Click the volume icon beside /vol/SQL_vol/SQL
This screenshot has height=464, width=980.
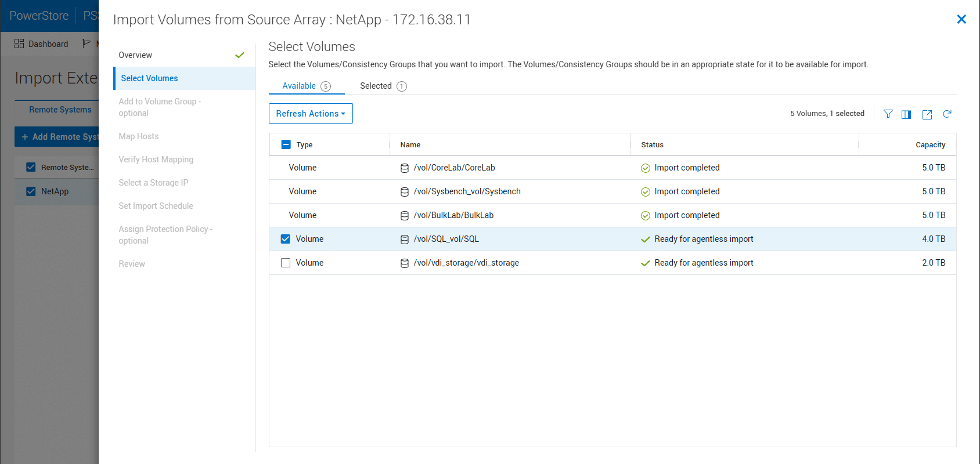405,240
